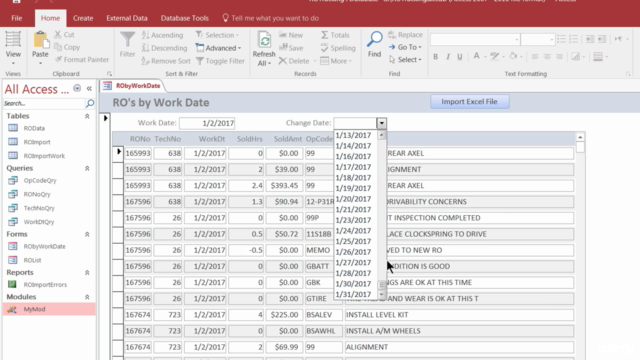Run the Spelling check
The image size is (640, 360).
click(x=338, y=48)
